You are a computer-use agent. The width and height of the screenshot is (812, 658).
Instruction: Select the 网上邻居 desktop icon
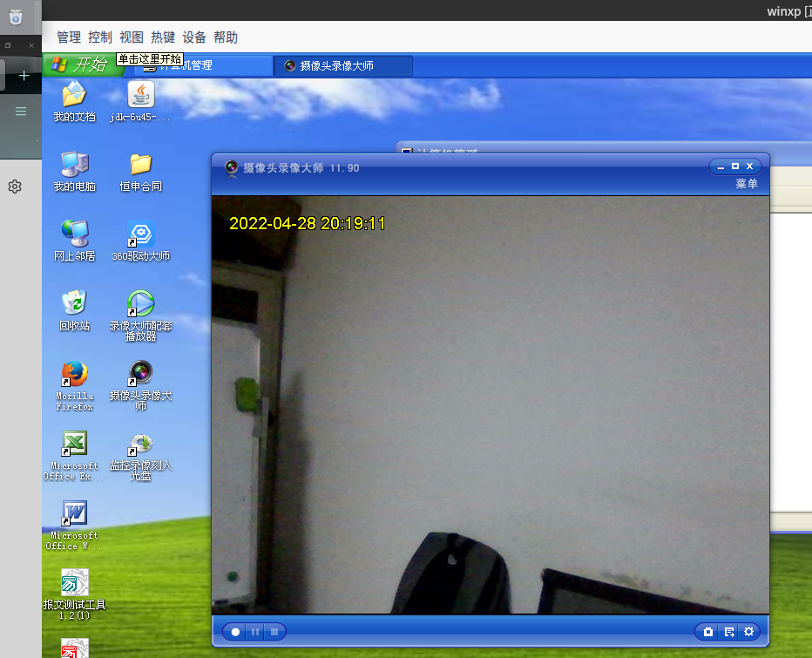[75, 241]
